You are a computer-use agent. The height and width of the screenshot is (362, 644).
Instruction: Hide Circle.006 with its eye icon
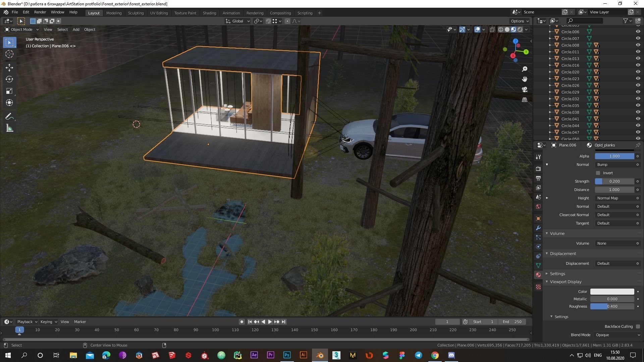pos(638,32)
